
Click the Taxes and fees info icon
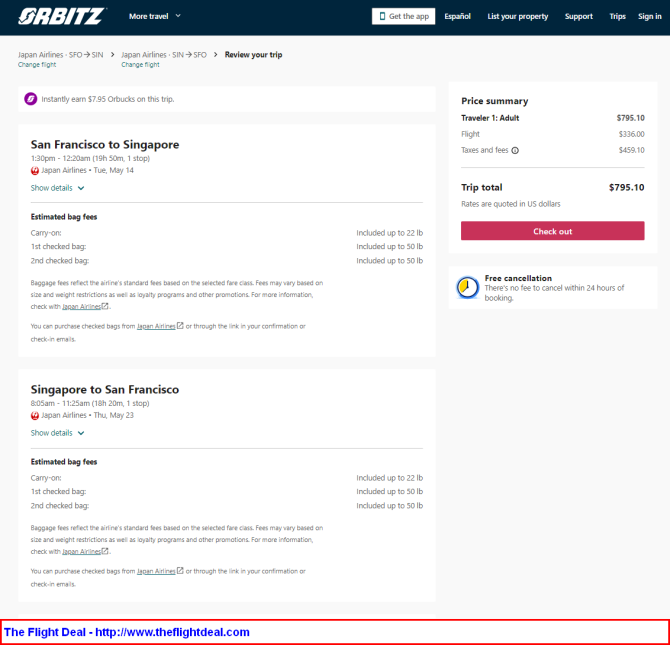pos(515,150)
